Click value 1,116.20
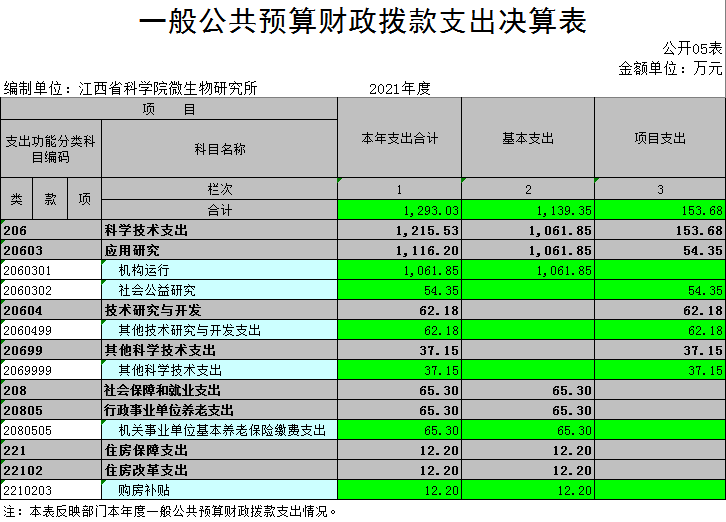 pos(400,250)
